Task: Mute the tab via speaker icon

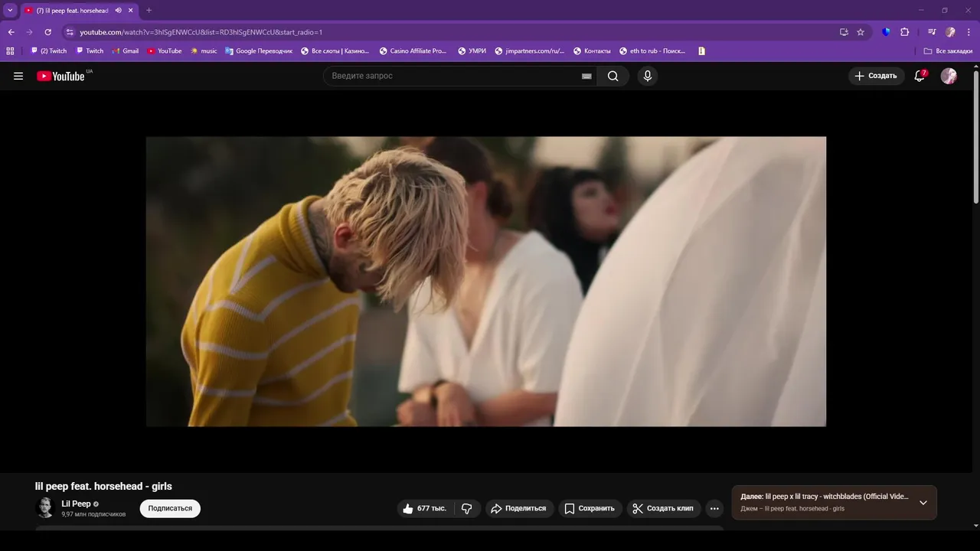Action: tap(119, 11)
